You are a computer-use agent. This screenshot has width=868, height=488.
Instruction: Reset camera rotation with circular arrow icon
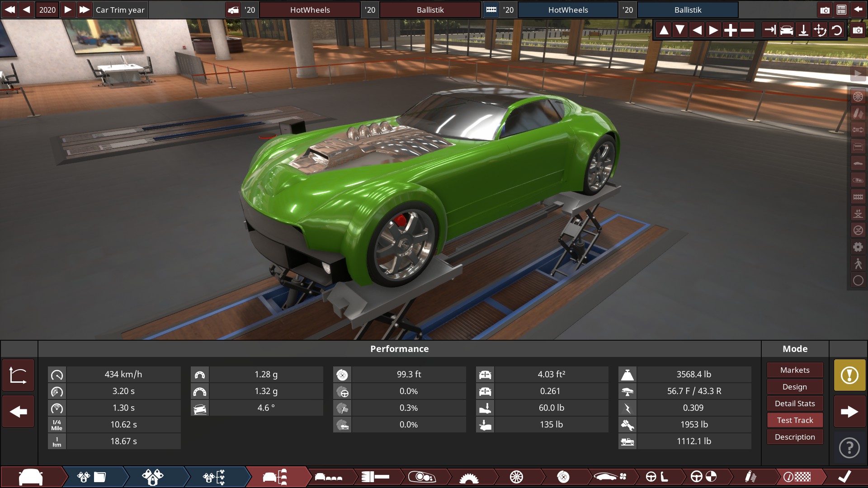point(837,30)
